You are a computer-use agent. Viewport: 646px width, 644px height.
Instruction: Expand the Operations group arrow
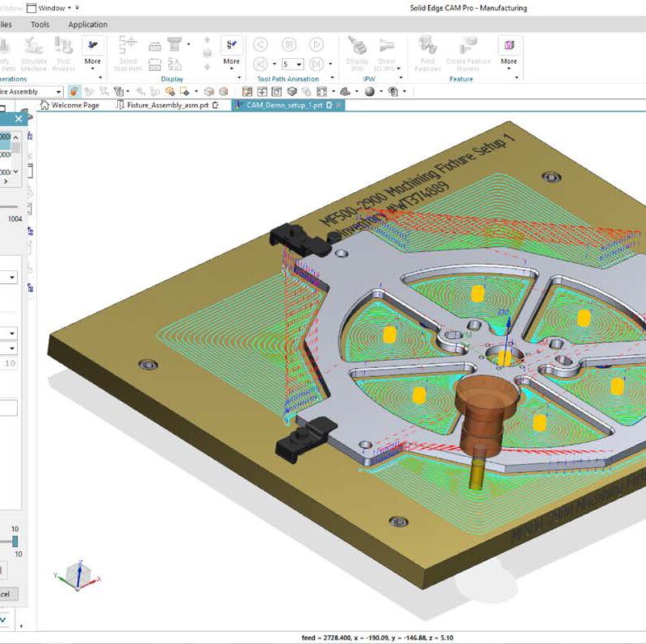pyautogui.click(x=100, y=77)
